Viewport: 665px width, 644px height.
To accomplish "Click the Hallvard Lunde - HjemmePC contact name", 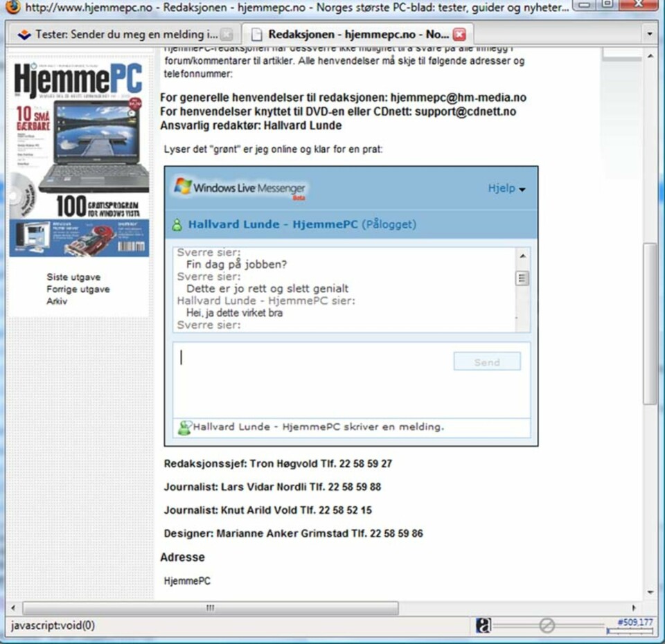I will tap(273, 224).
